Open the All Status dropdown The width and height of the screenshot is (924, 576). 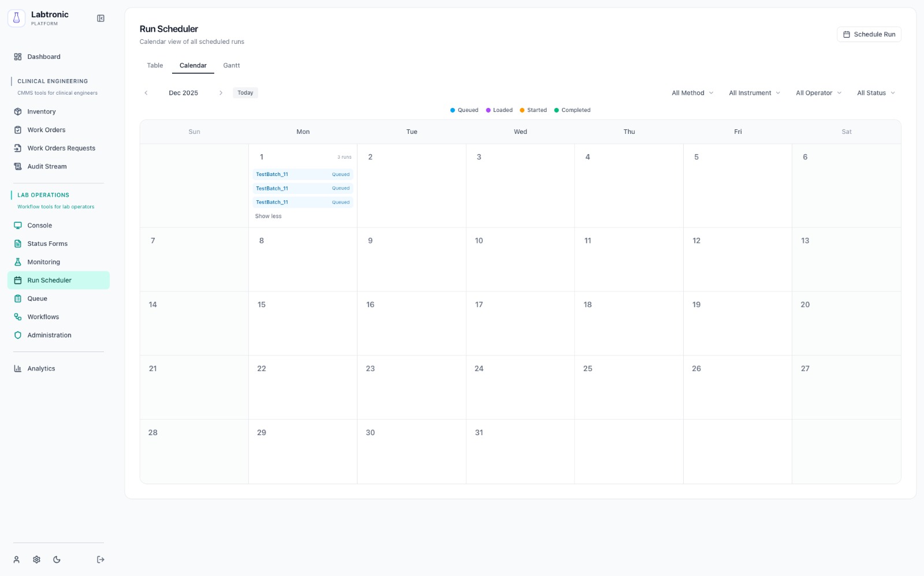875,93
